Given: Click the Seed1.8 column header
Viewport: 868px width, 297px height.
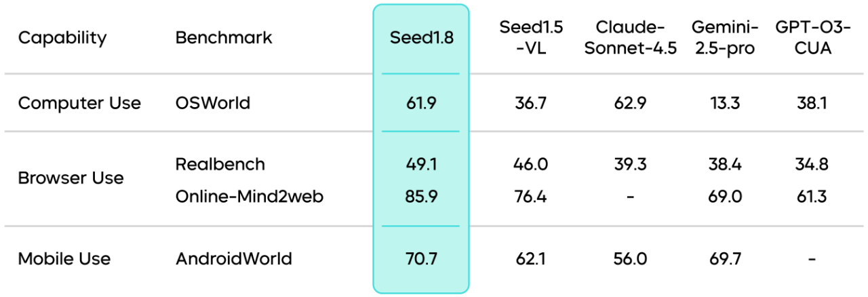Looking at the screenshot, I should pyautogui.click(x=420, y=38).
